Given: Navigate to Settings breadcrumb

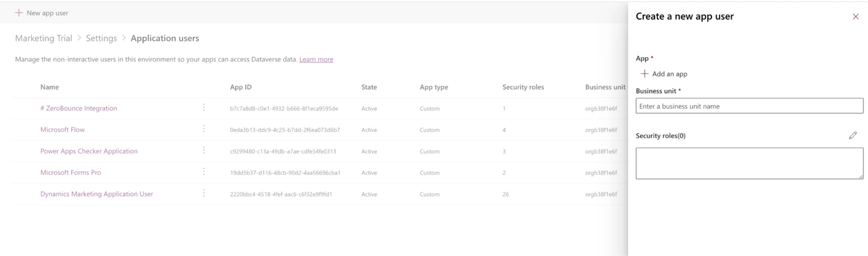Looking at the screenshot, I should (101, 38).
